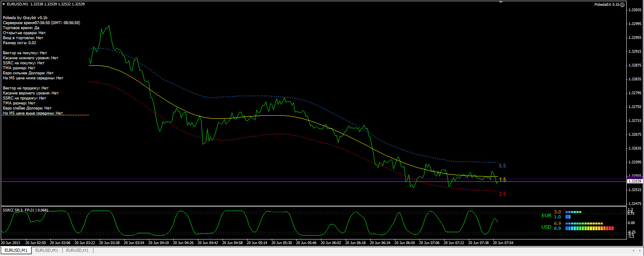Open the EURUSD,H1 chart tab
This screenshot has width=644, height=256.
pos(77,250)
